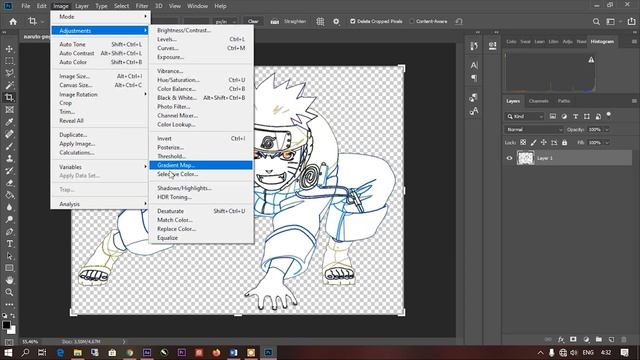This screenshot has height=360, width=640.
Task: Select the Eraser tool
Action: pos(9,183)
